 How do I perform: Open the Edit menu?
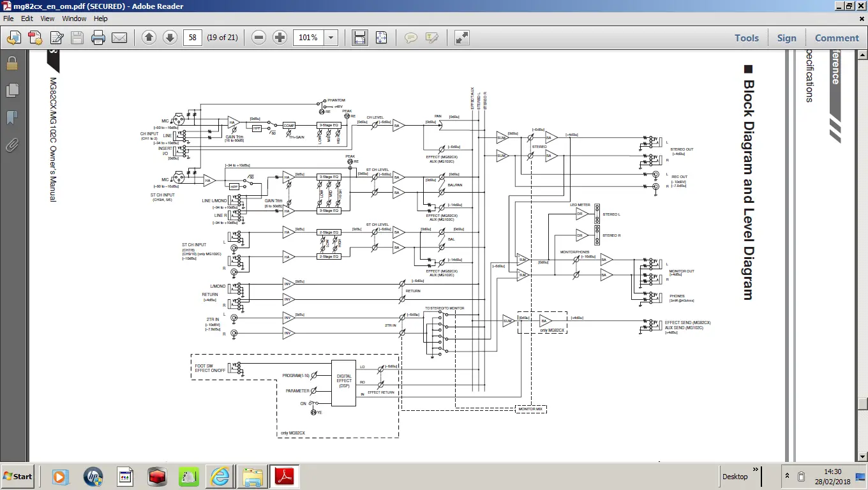[27, 19]
